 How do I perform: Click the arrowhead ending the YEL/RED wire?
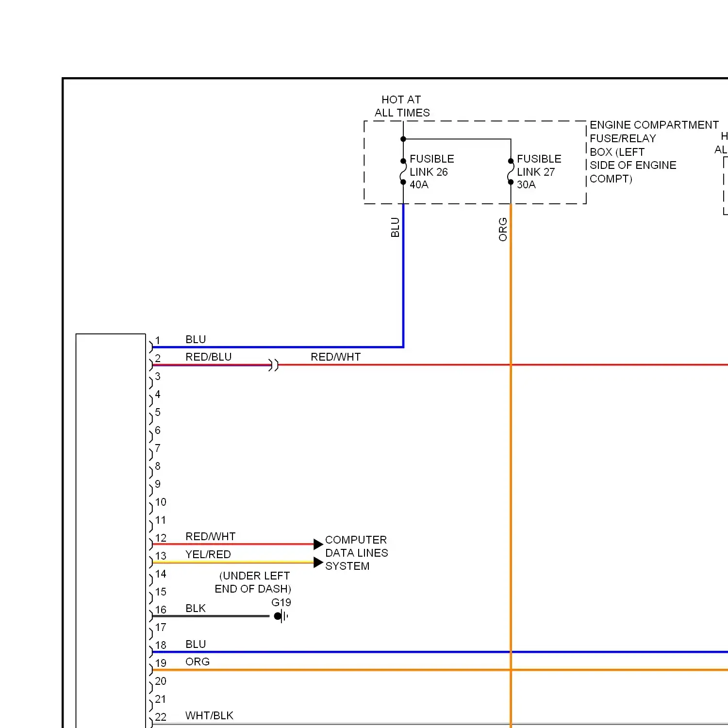pyautogui.click(x=318, y=563)
